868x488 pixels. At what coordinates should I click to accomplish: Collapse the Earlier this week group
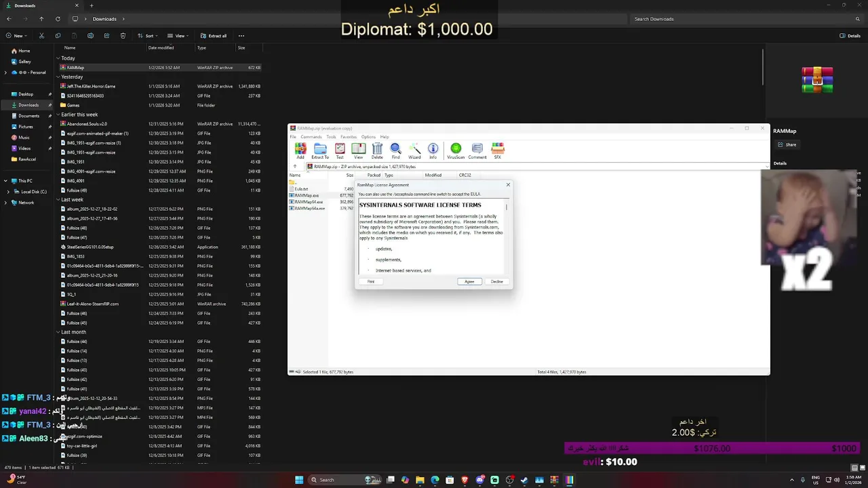pos(58,115)
